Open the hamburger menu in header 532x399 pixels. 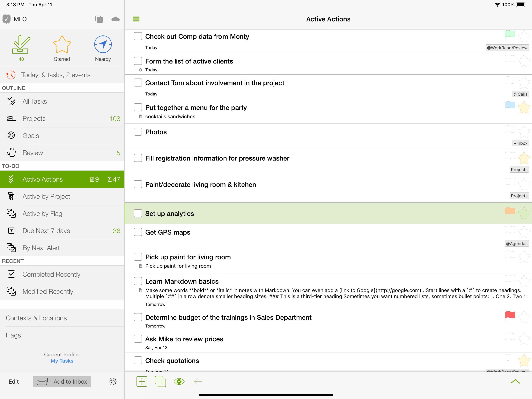tap(136, 19)
